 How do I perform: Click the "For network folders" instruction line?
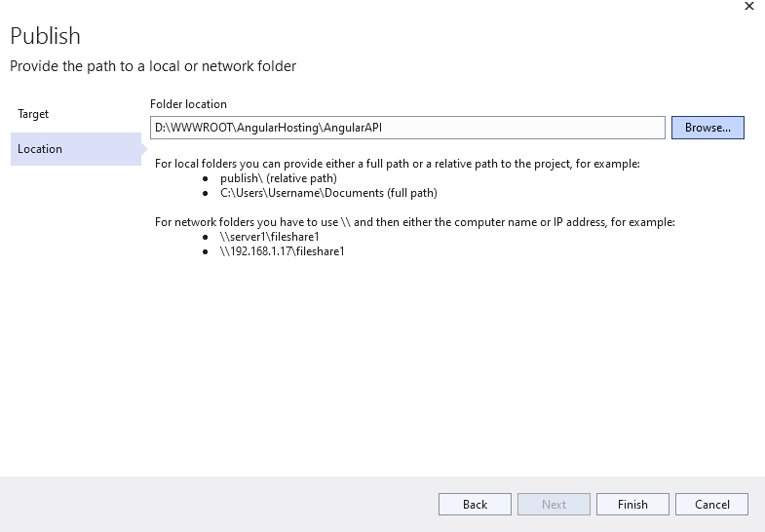click(414, 222)
